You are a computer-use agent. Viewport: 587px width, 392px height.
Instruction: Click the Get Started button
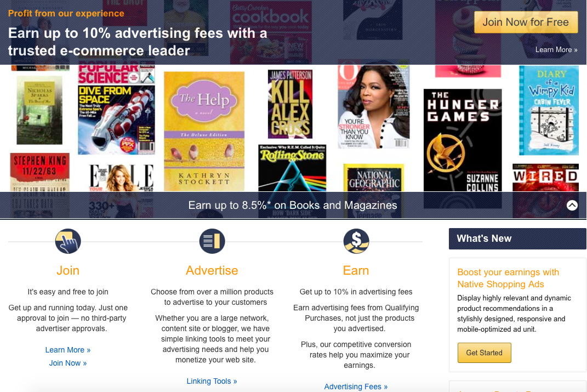point(484,353)
